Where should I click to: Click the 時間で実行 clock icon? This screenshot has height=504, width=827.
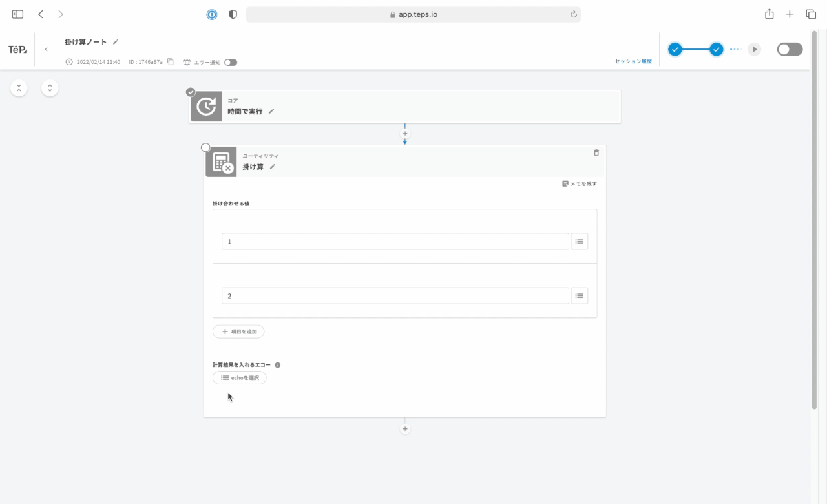(206, 107)
